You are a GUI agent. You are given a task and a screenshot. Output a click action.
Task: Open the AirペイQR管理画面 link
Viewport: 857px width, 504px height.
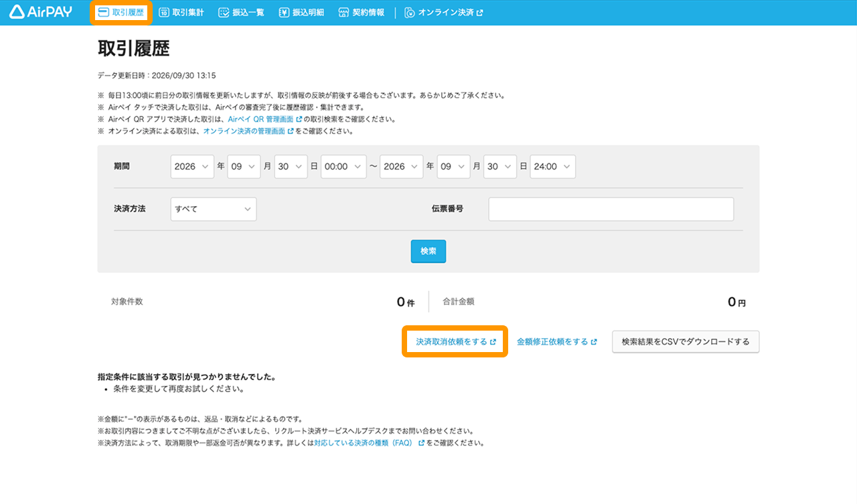(x=265, y=119)
